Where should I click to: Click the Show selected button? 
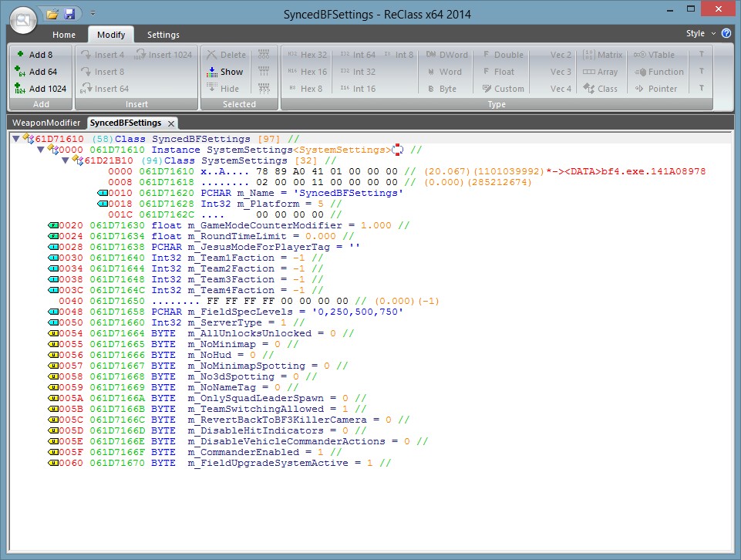(x=225, y=72)
